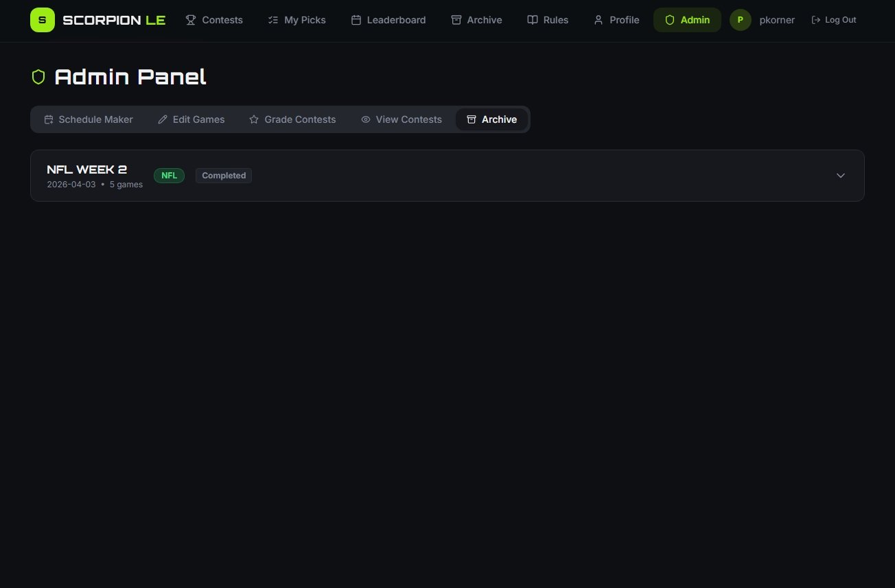Click the trophy icon next to Contests
This screenshot has width=895, height=588.
point(191,20)
